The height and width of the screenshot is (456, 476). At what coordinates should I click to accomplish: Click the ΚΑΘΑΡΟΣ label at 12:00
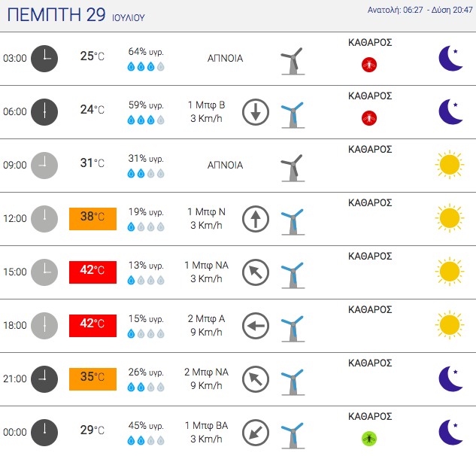pyautogui.click(x=370, y=202)
